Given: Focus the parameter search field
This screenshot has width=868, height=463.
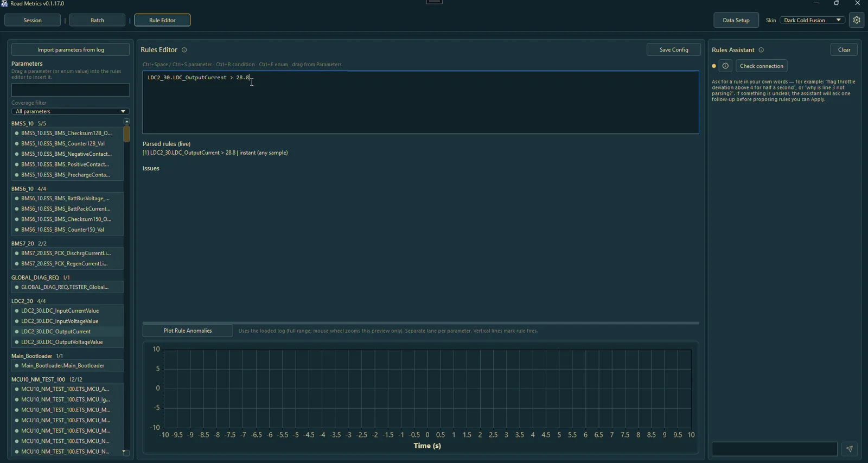Looking at the screenshot, I should 71,90.
